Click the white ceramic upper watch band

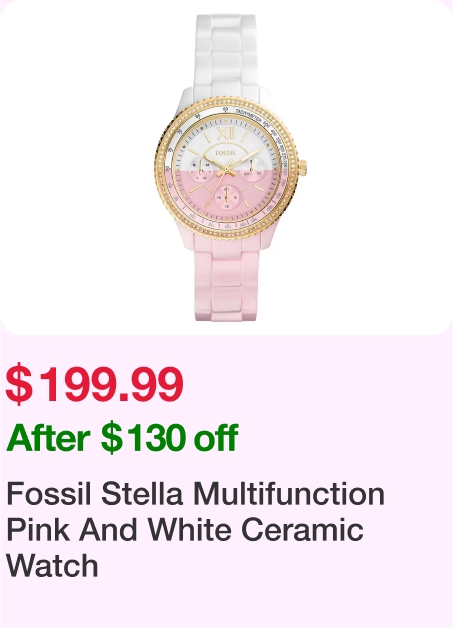pyautogui.click(x=225, y=54)
